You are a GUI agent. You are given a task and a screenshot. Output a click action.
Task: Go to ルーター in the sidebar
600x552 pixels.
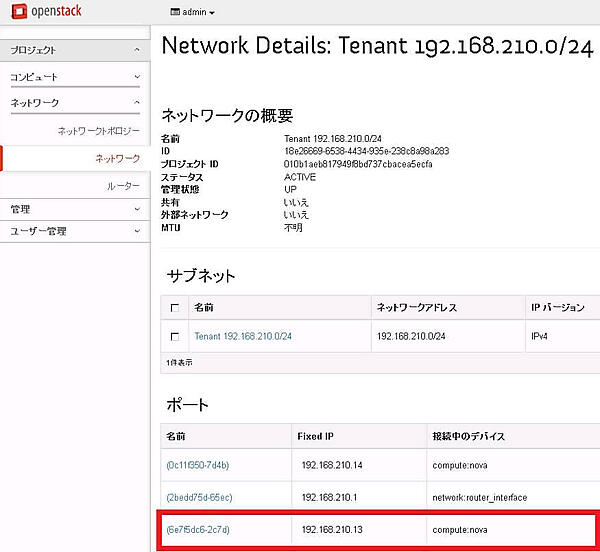[x=122, y=186]
